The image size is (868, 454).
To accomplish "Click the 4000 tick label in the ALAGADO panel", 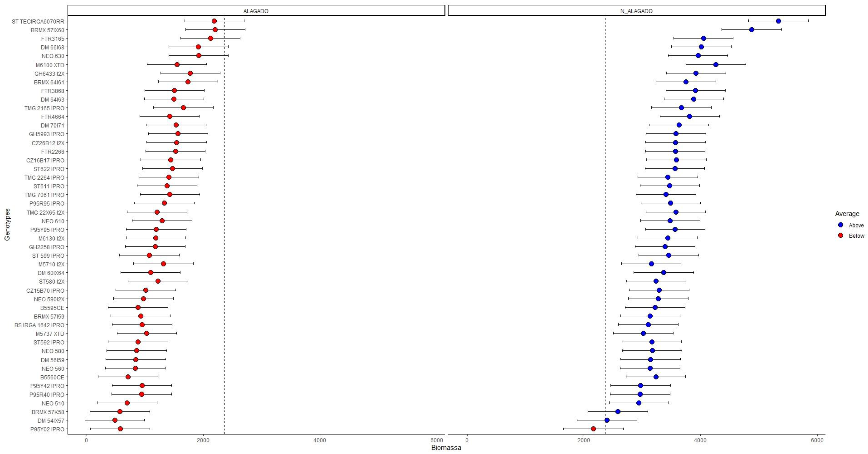I will (319, 440).
